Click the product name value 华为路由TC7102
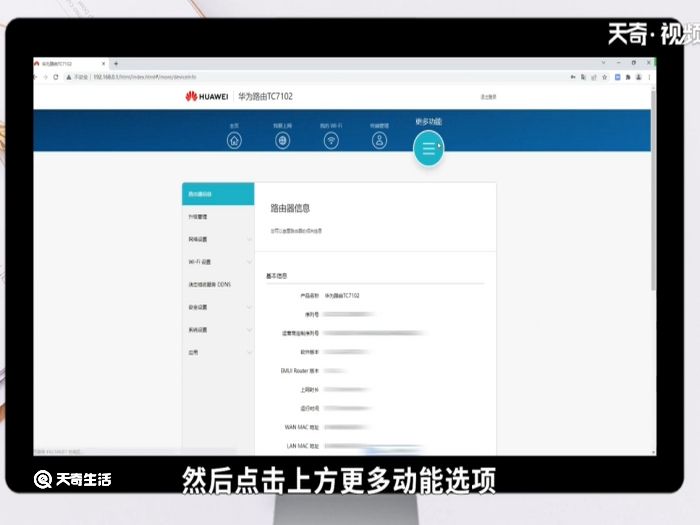 pos(342,296)
